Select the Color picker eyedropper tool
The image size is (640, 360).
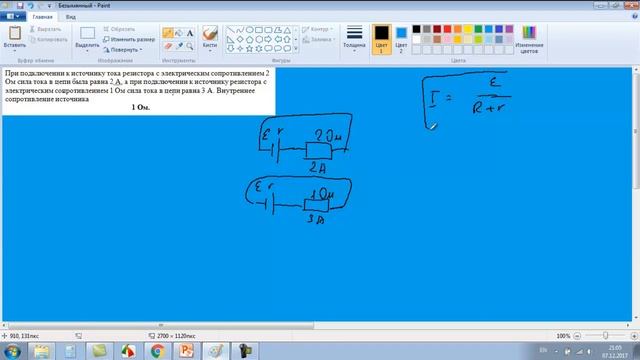pos(179,46)
